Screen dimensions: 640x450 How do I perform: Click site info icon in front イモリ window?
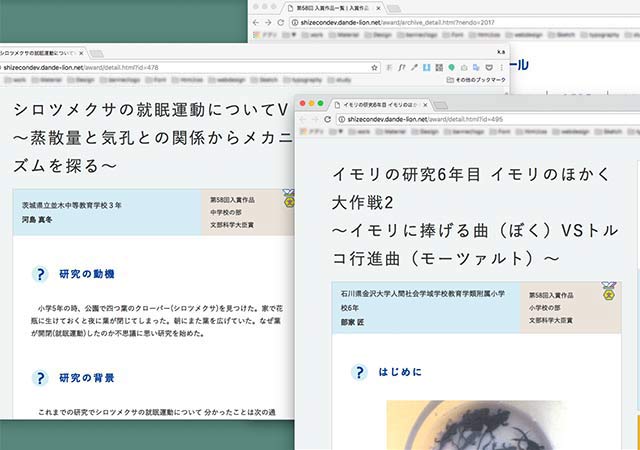coord(342,119)
